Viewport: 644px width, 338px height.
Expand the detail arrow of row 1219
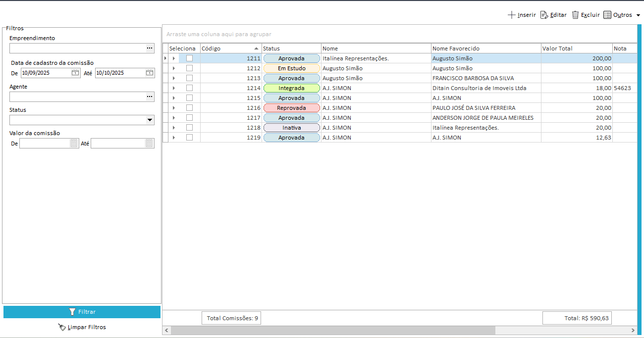pyautogui.click(x=173, y=138)
